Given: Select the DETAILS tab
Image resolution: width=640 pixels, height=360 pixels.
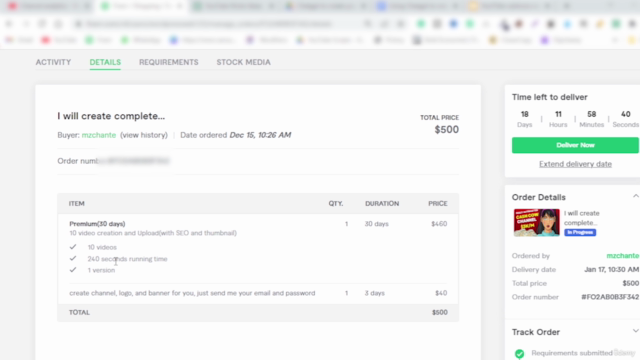Looking at the screenshot, I should coord(105,62).
